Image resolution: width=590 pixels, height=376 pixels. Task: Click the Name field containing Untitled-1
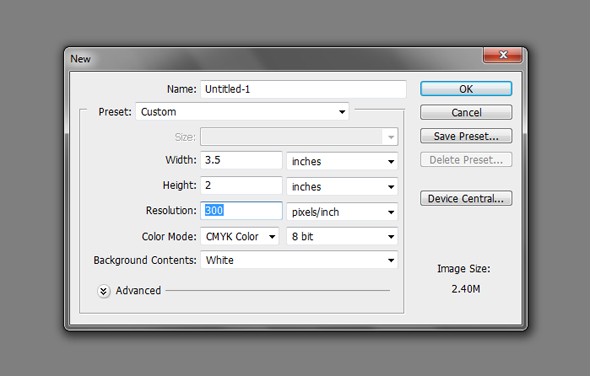(303, 89)
